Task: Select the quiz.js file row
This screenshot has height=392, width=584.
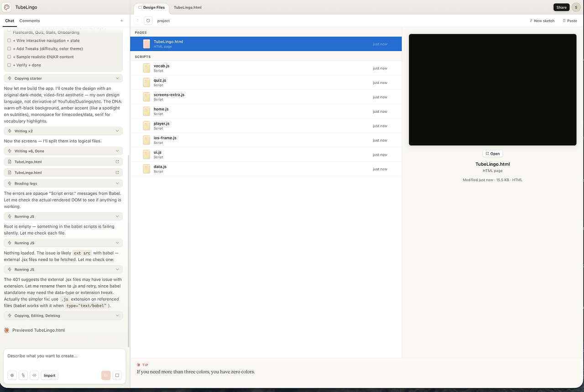Action: (x=266, y=83)
